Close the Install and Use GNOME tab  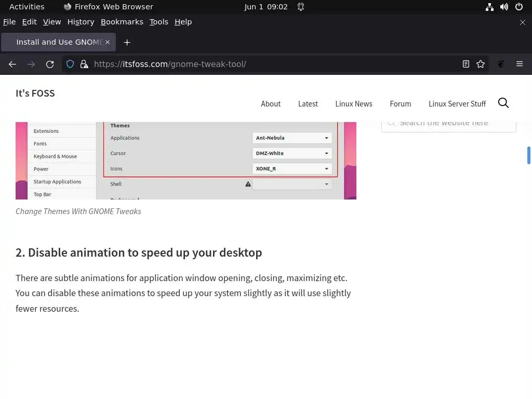coord(108,42)
